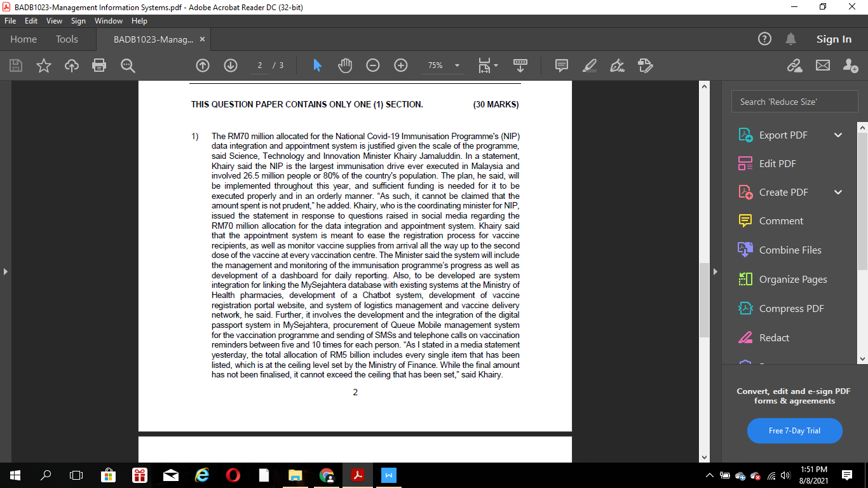Open the File menu
The width and height of the screenshot is (868, 488).
pyautogui.click(x=10, y=21)
